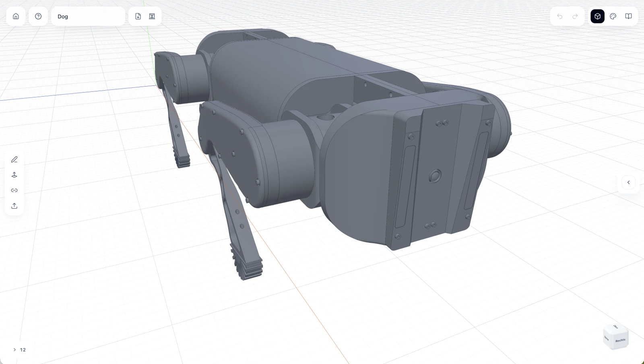Select the move/transform gizmo tool
This screenshot has width=644, height=364.
14,175
